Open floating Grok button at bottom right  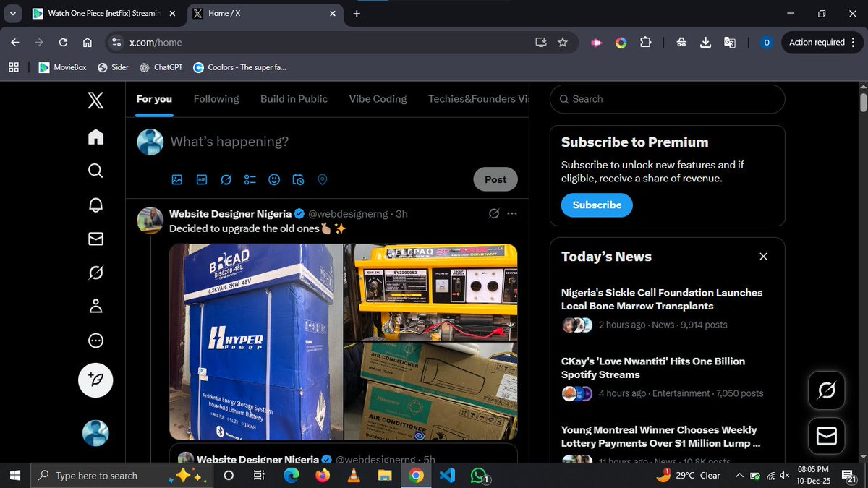point(827,391)
